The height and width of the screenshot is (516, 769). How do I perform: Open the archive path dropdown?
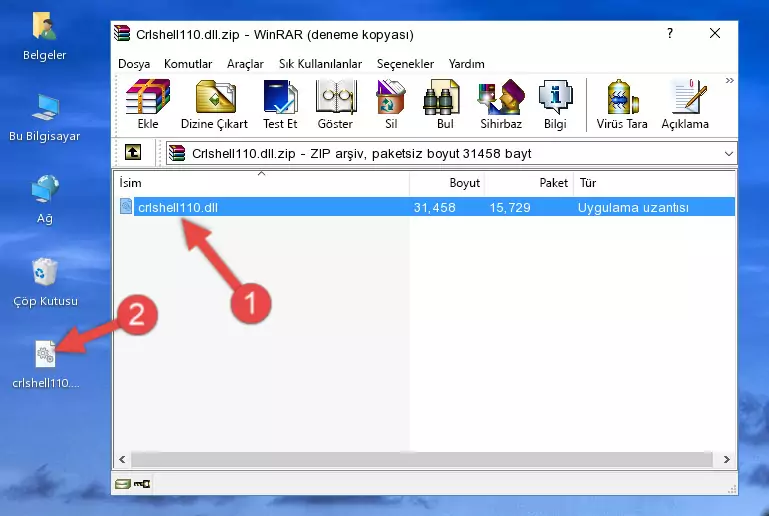click(729, 154)
